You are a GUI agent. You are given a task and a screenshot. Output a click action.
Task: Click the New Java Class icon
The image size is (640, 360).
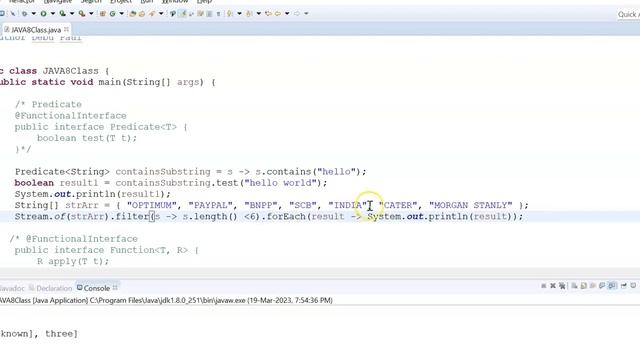(112, 13)
